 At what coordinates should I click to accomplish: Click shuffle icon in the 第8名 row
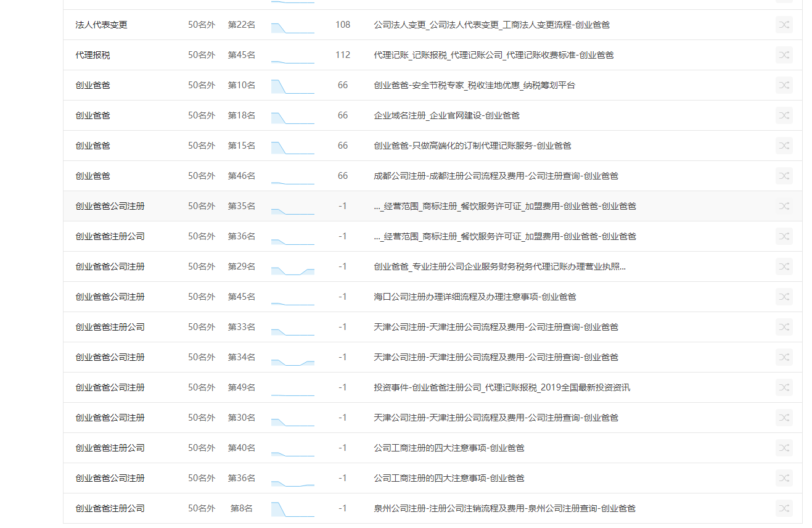tap(784, 508)
